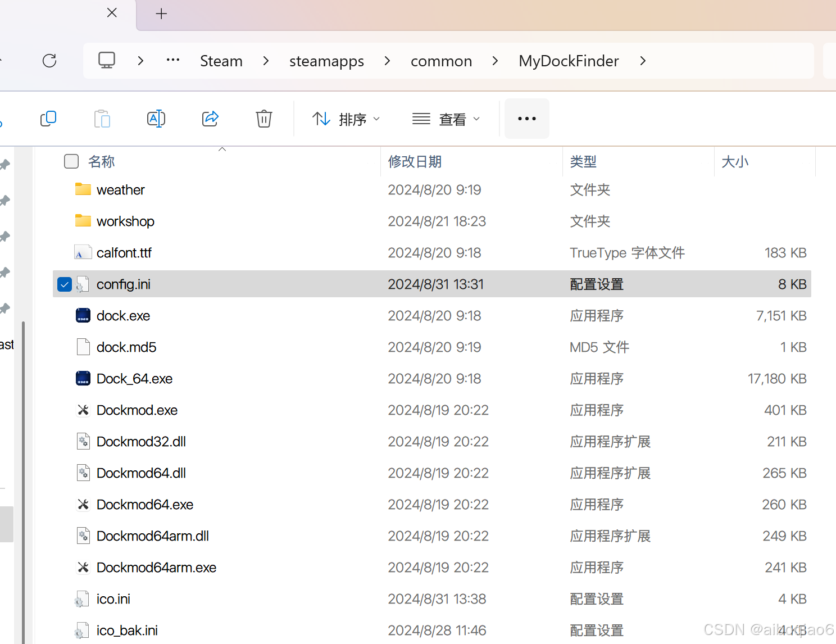Select file name Dockmod64.exe
Screen dimensions: 836x644
[x=145, y=505]
